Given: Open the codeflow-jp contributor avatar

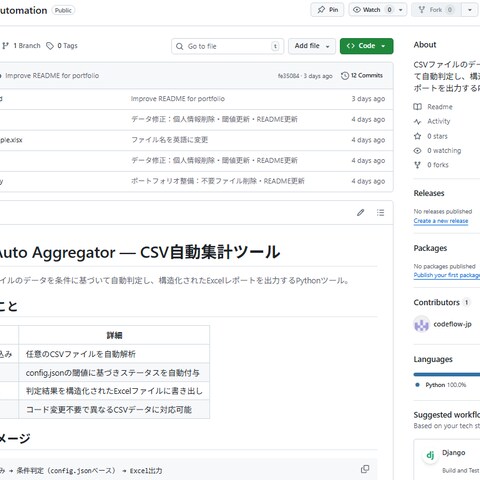Looking at the screenshot, I should pos(421,324).
